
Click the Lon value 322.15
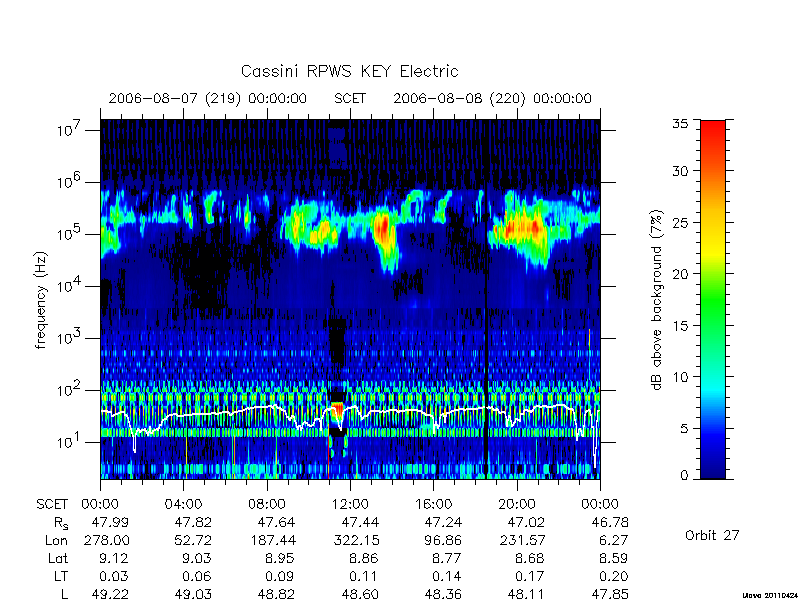pos(357,540)
